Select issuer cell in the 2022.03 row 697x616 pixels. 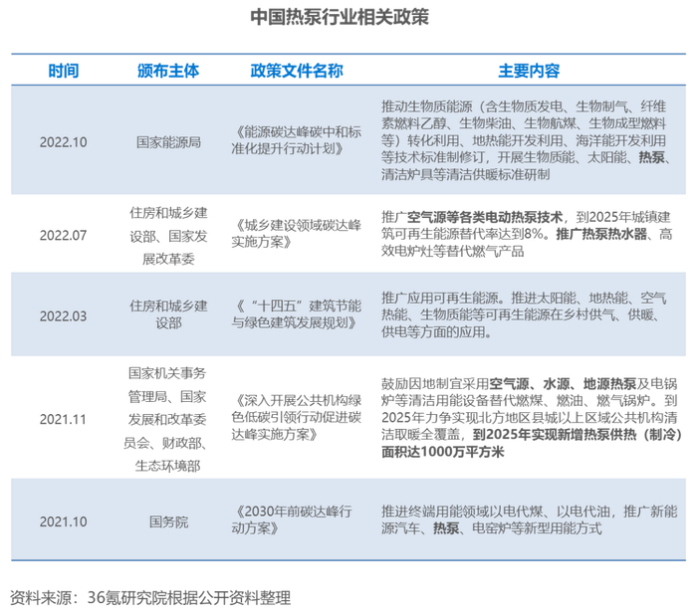pos(168,314)
